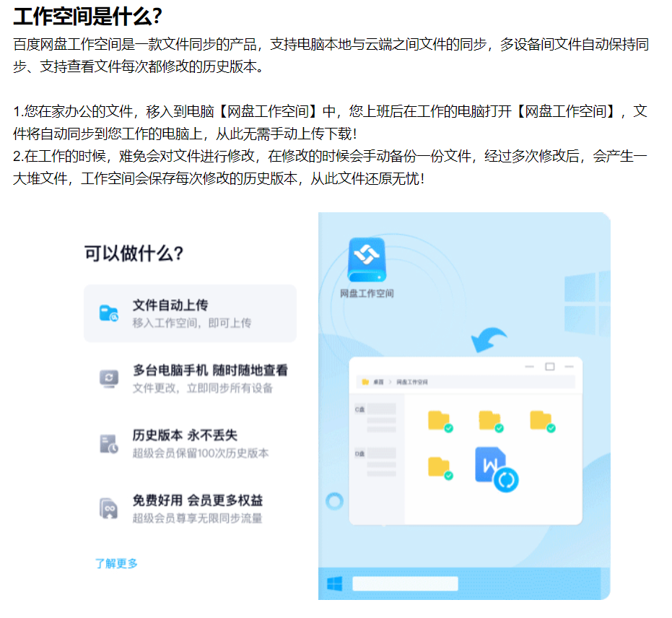The image size is (672, 618).
Task: Select C盘 in the window sidebar
Action: tap(359, 409)
